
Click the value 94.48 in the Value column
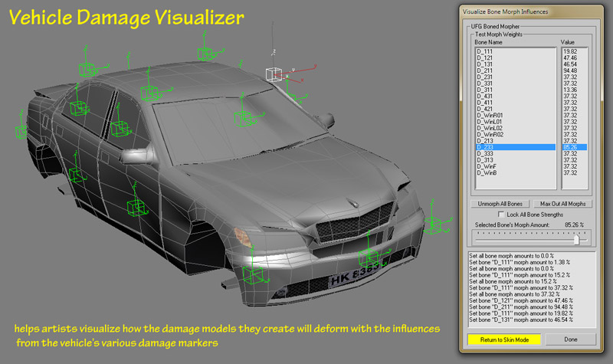pos(570,71)
